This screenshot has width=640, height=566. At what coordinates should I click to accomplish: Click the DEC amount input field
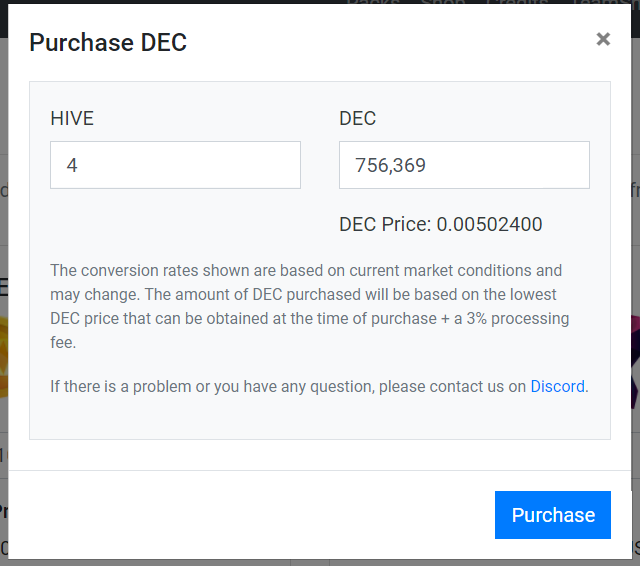pos(464,165)
